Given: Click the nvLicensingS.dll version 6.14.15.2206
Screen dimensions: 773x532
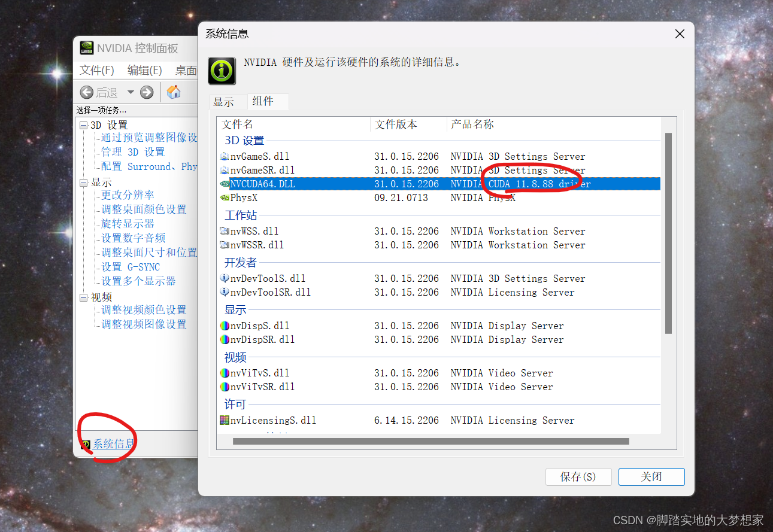Looking at the screenshot, I should click(407, 420).
